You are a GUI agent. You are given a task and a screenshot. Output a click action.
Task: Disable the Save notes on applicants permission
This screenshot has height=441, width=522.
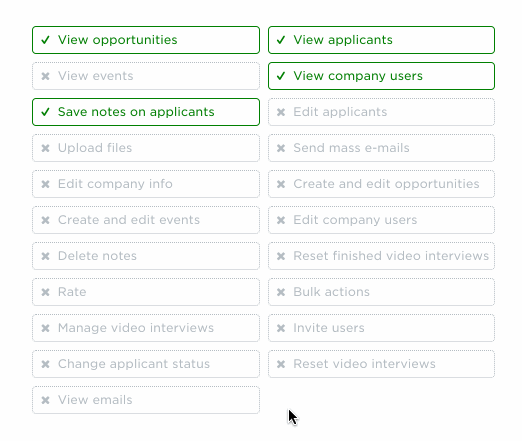pos(146,112)
